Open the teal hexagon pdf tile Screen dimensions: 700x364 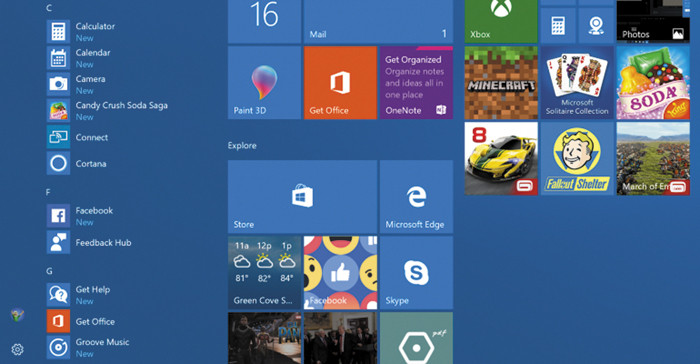(416, 338)
